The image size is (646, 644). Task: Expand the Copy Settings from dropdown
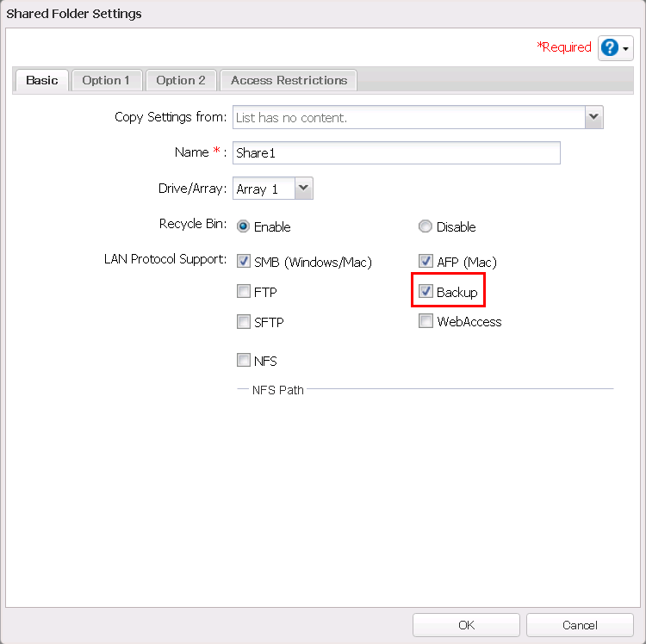coord(593,117)
